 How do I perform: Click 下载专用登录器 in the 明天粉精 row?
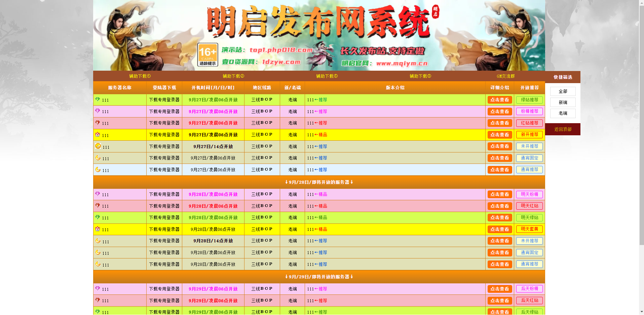(164, 194)
